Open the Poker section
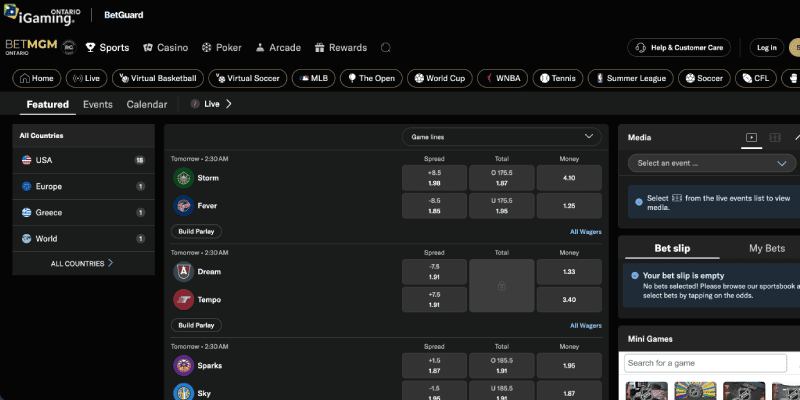 (221, 47)
